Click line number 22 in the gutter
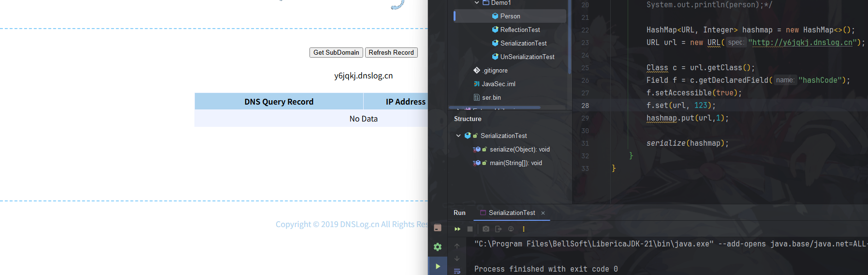Image resolution: width=868 pixels, height=275 pixels. click(585, 30)
